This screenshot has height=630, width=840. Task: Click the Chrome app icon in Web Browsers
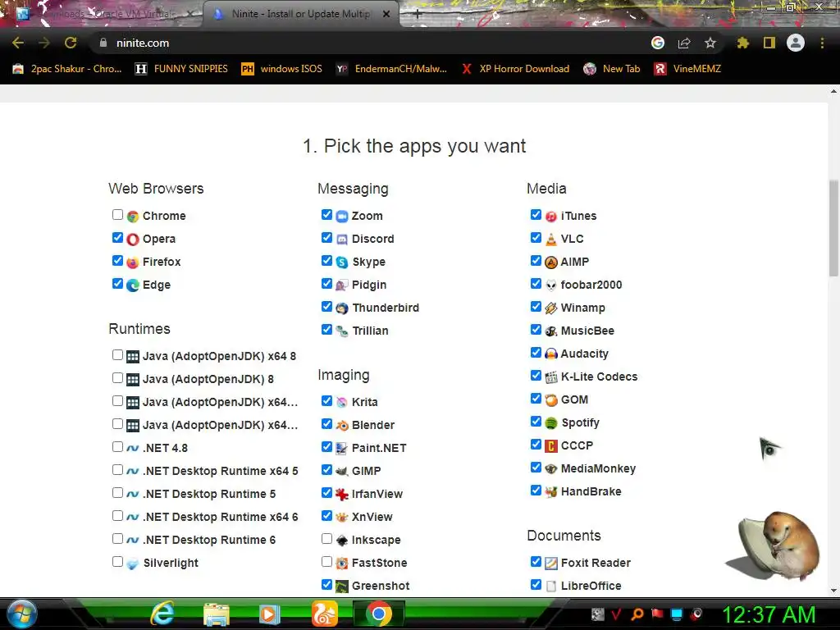[x=133, y=217]
